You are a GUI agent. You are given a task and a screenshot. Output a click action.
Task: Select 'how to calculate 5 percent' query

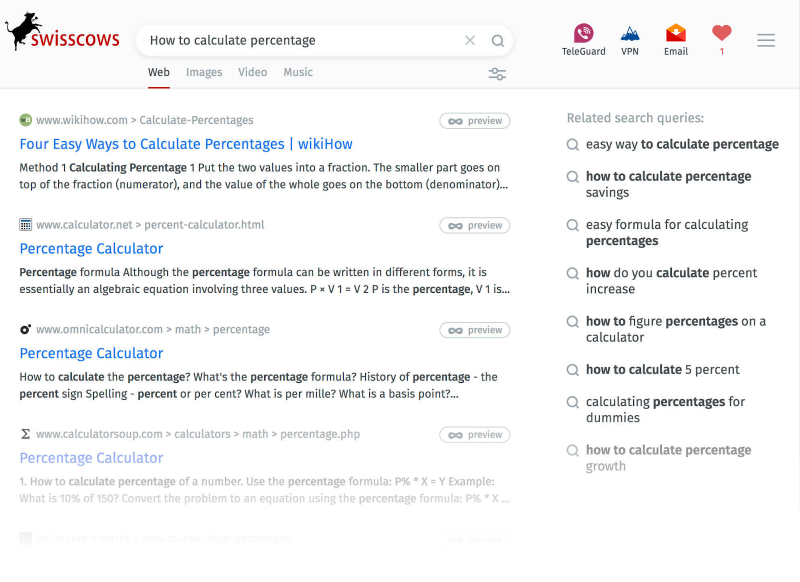coord(662,369)
